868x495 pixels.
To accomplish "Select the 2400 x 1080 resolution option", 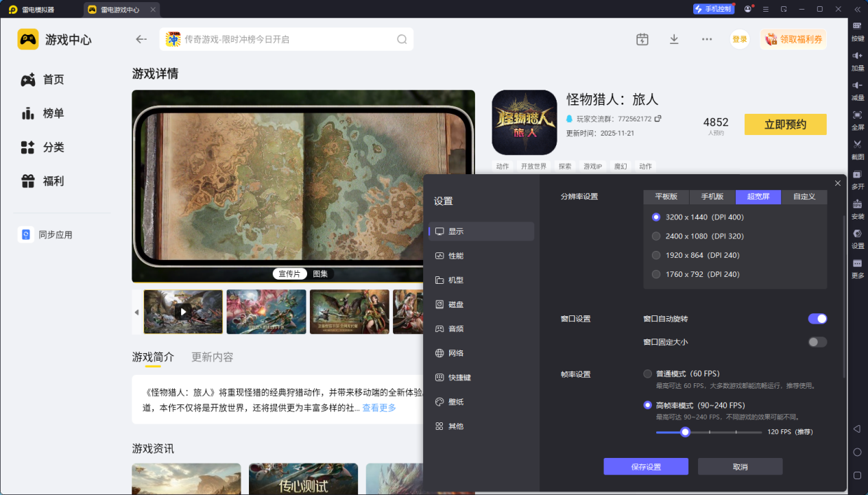I will [656, 237].
